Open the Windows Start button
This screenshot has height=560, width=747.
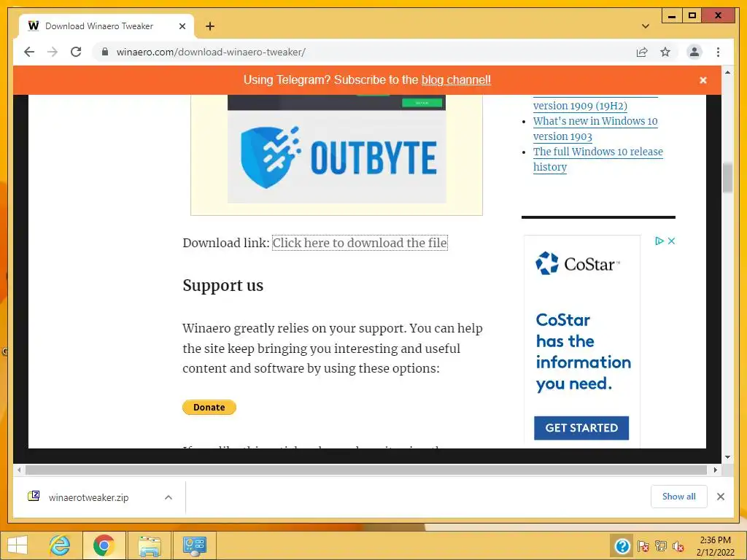click(x=18, y=545)
